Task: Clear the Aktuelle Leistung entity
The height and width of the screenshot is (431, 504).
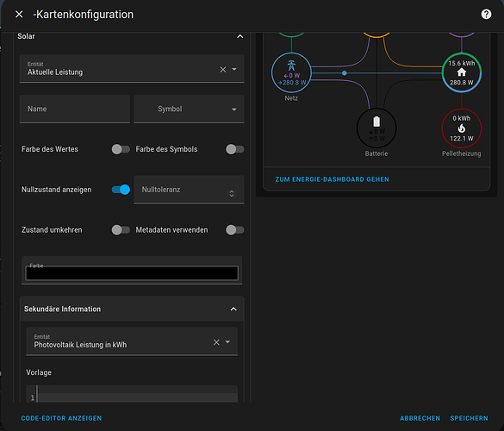Action: click(x=223, y=70)
